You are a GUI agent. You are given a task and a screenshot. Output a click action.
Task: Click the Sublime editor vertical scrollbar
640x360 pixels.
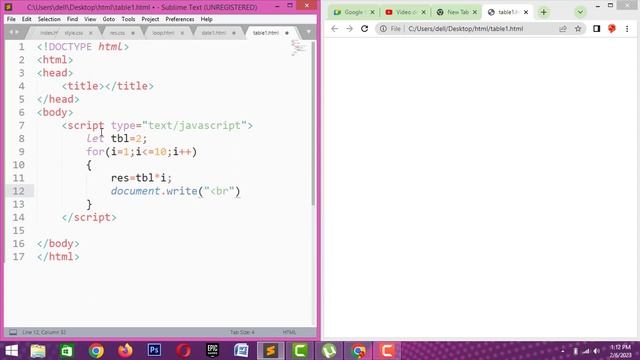click(x=313, y=122)
